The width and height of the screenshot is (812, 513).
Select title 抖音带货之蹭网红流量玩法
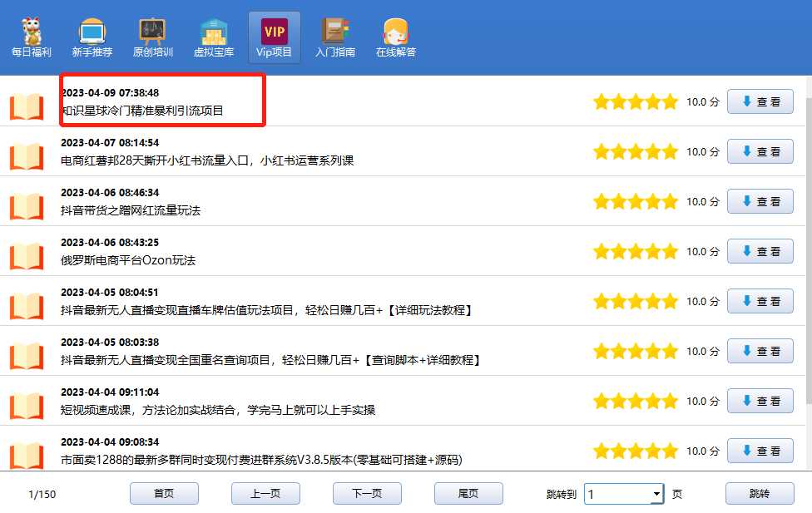[x=131, y=210]
